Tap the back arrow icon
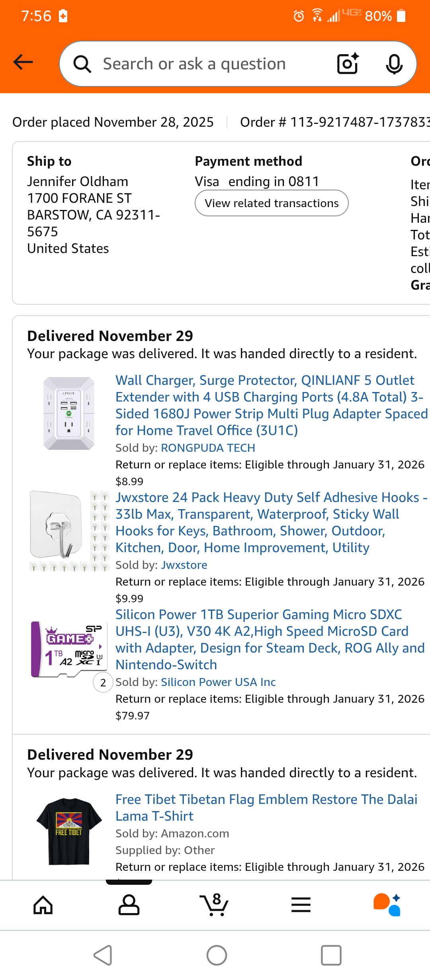Screen dimensions: 430x980 coord(23,63)
